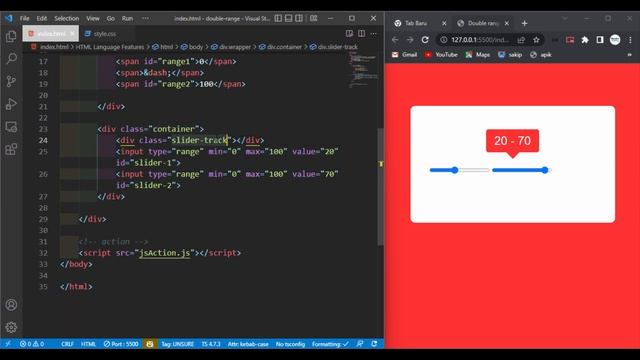The height and width of the screenshot is (360, 640).
Task: Open the Search view in activity bar
Action: 11,58
